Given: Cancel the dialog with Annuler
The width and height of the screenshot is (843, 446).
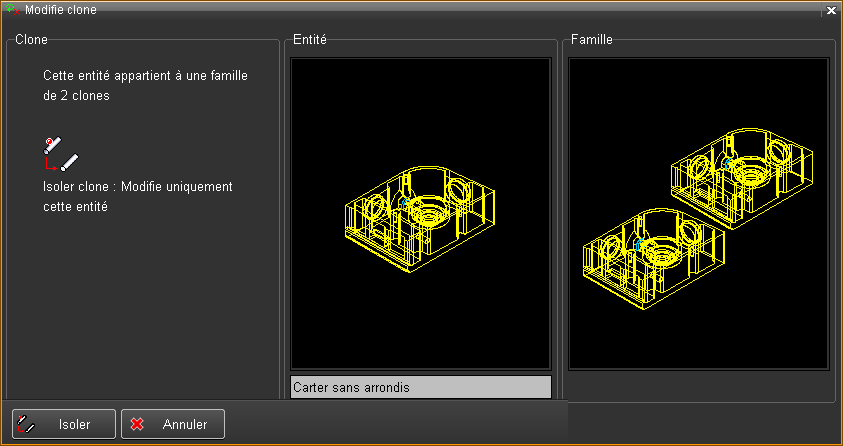Looking at the screenshot, I should [x=173, y=424].
